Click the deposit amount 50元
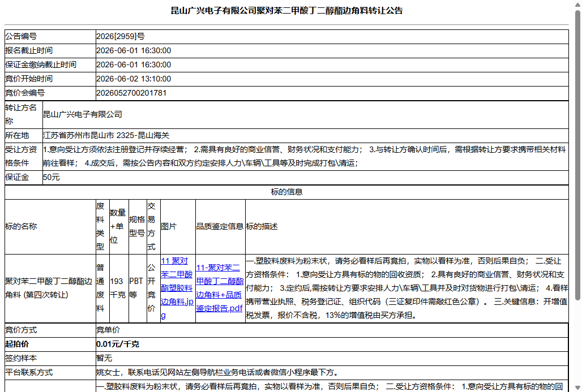The width and height of the screenshot is (582, 392). pyautogui.click(x=51, y=178)
